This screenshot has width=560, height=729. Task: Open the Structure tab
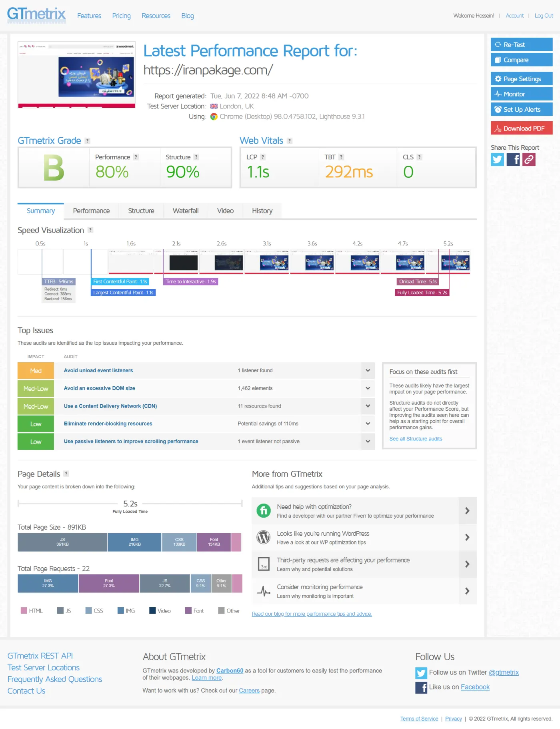141,211
